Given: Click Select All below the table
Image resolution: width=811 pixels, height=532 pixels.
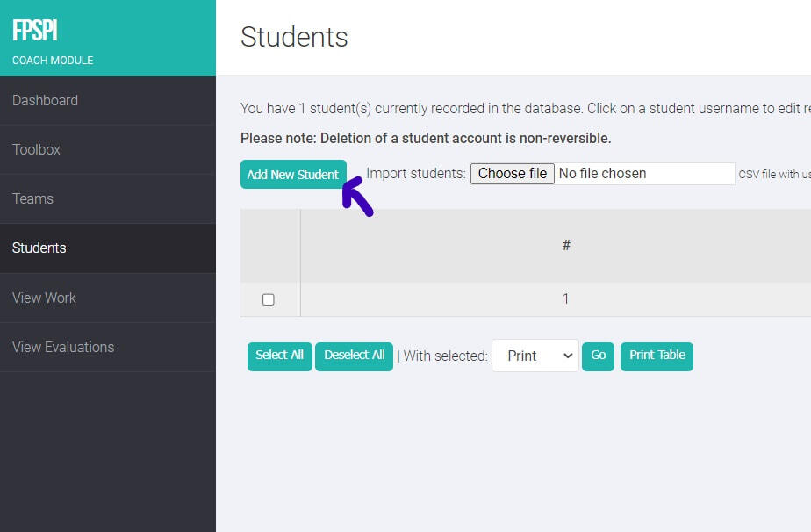Looking at the screenshot, I should (x=279, y=356).
